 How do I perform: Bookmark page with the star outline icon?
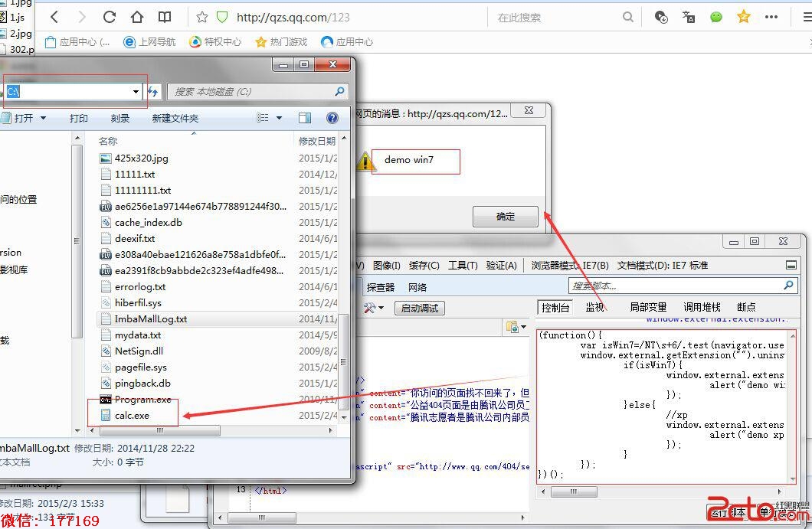[202, 17]
